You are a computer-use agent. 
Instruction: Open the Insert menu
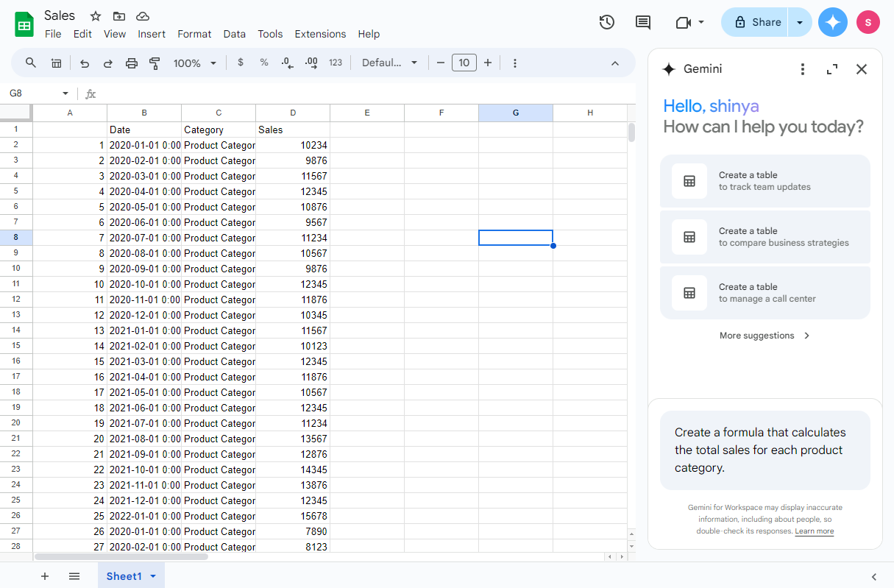click(x=152, y=34)
